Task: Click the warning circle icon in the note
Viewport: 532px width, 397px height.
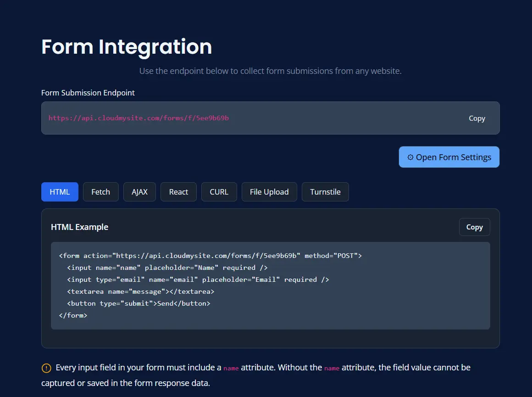Action: click(x=45, y=368)
